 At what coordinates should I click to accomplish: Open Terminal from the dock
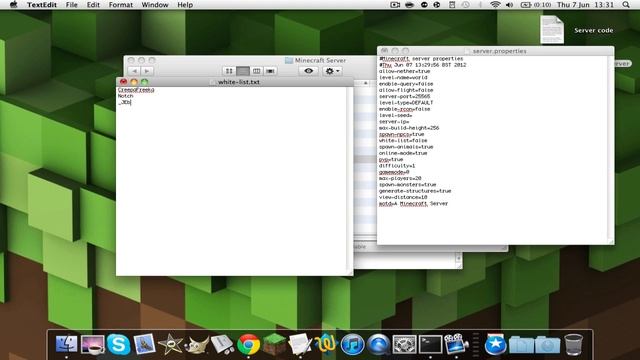pyautogui.click(x=430, y=344)
